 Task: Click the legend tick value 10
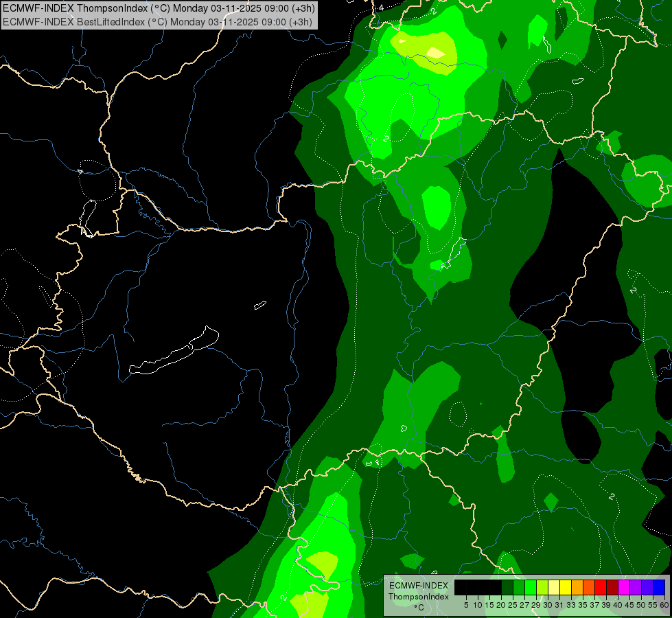pyautogui.click(x=478, y=605)
